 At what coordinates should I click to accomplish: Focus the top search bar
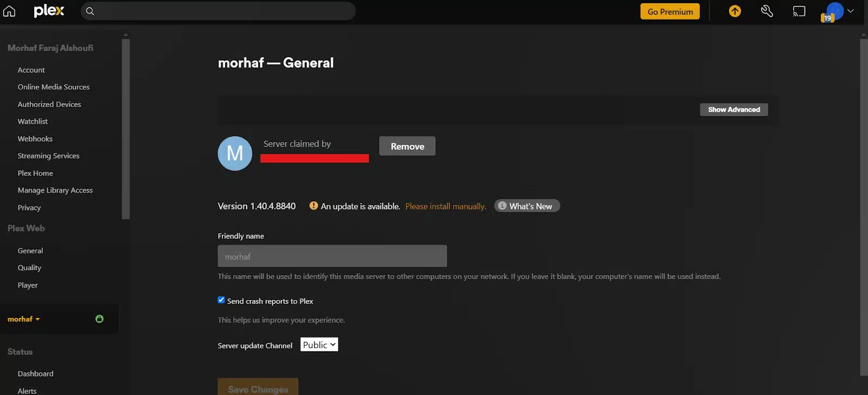click(x=218, y=11)
